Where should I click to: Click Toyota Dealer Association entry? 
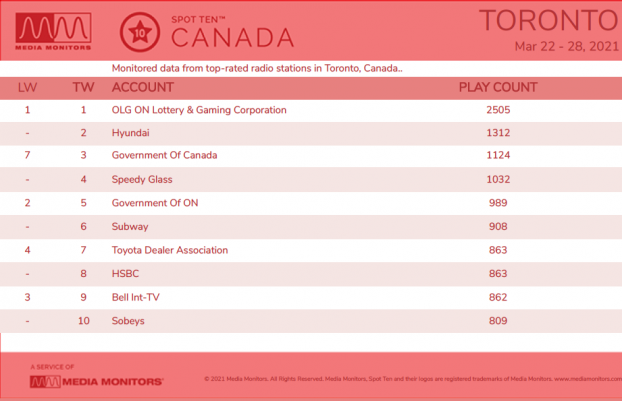coord(170,250)
